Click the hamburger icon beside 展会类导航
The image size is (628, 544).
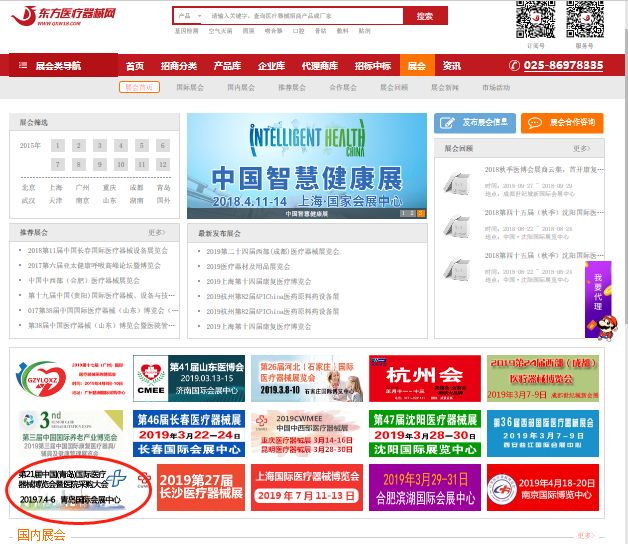23,65
